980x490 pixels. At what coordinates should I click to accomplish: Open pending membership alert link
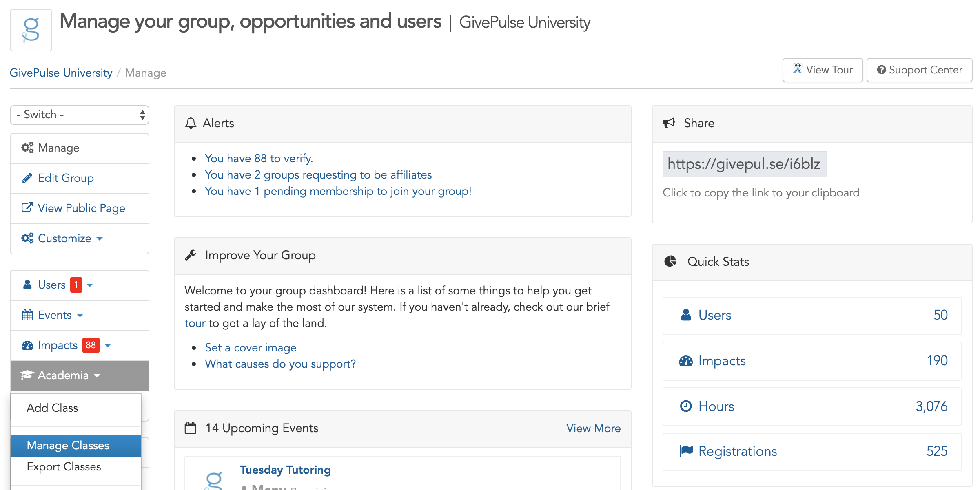338,191
